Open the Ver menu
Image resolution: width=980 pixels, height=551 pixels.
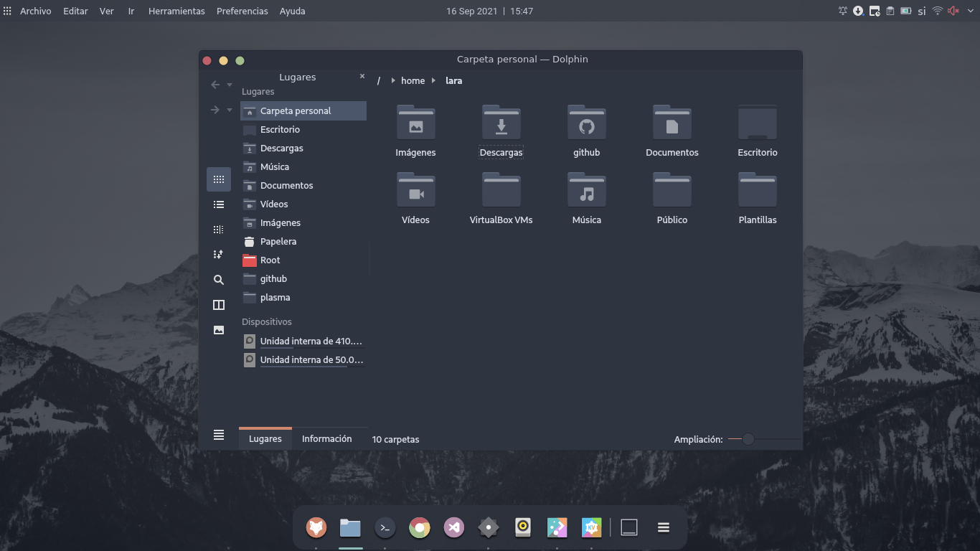[x=107, y=11]
